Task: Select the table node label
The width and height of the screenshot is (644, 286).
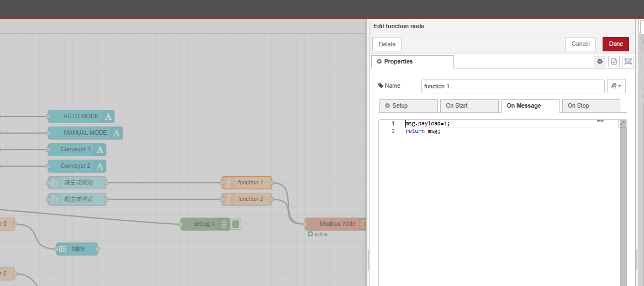Action: (78, 248)
